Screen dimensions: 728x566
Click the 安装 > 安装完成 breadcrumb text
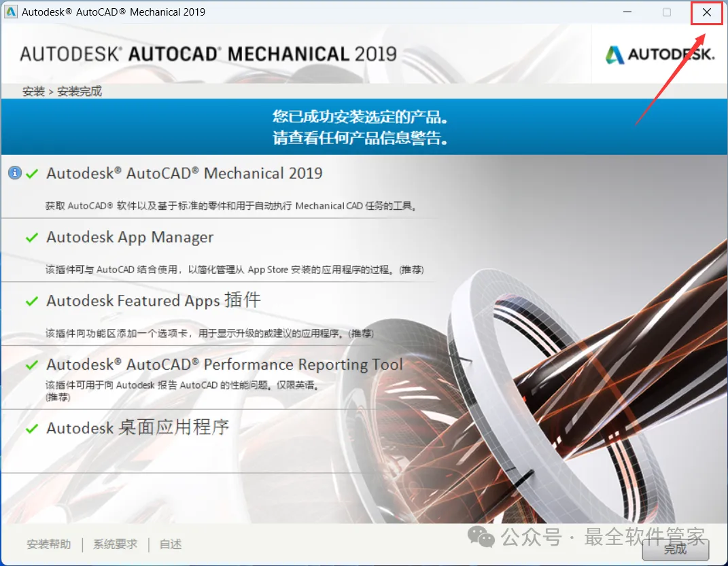pyautogui.click(x=63, y=92)
